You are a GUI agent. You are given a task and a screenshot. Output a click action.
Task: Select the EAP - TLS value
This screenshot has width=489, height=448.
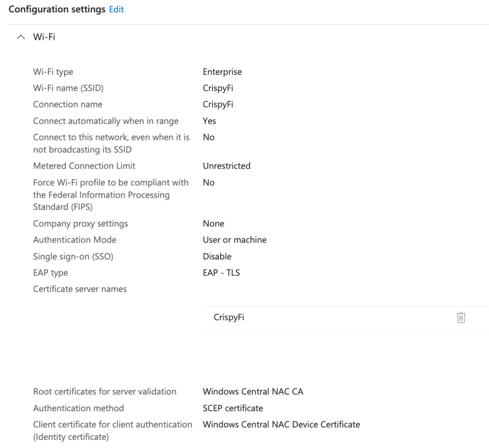tap(221, 273)
